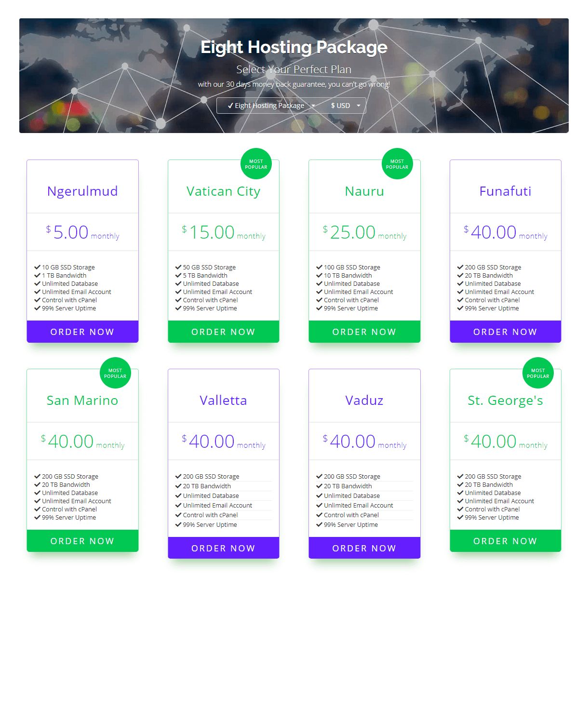Click Order Now on Vaduz card
Screen dimensions: 588x723
click(364, 548)
